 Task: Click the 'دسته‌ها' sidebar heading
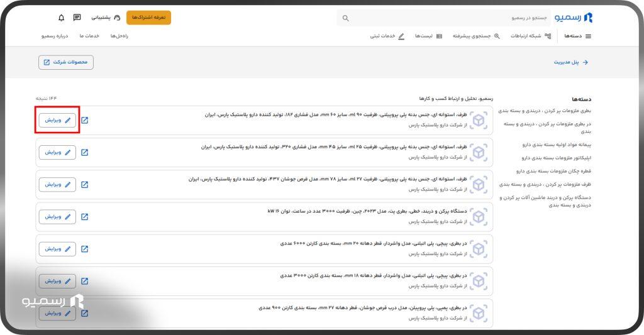[582, 99]
